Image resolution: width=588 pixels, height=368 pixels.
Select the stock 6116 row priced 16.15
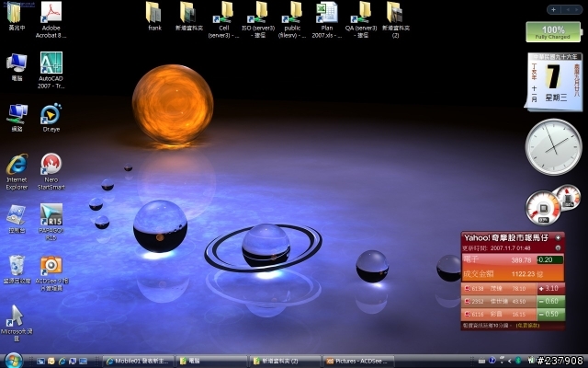point(513,314)
